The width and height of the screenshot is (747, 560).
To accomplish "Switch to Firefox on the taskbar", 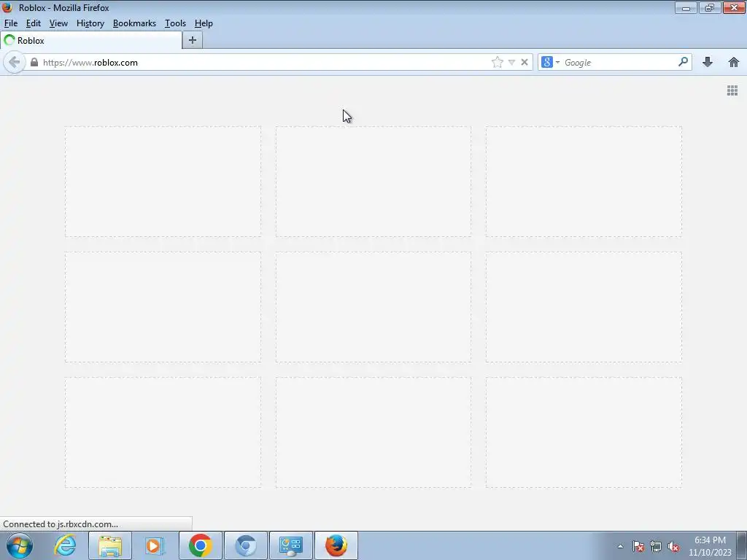I will point(336,545).
